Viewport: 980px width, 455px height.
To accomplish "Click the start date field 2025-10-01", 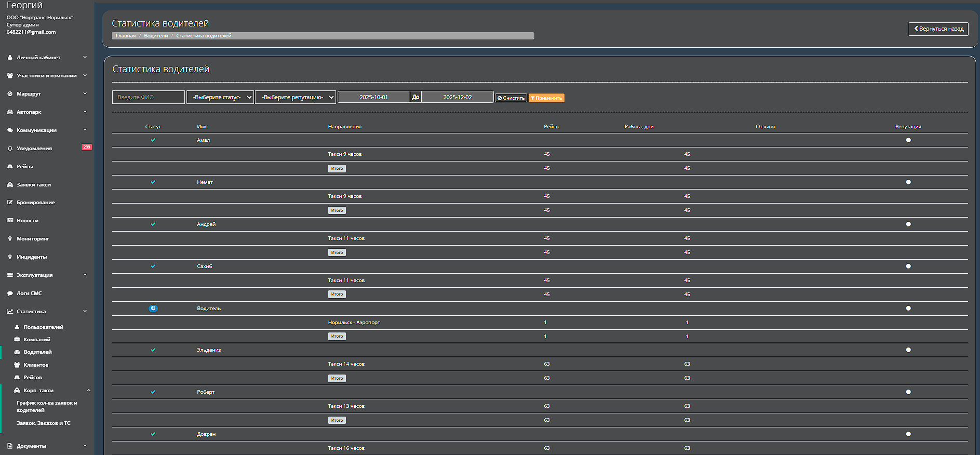I will 373,97.
